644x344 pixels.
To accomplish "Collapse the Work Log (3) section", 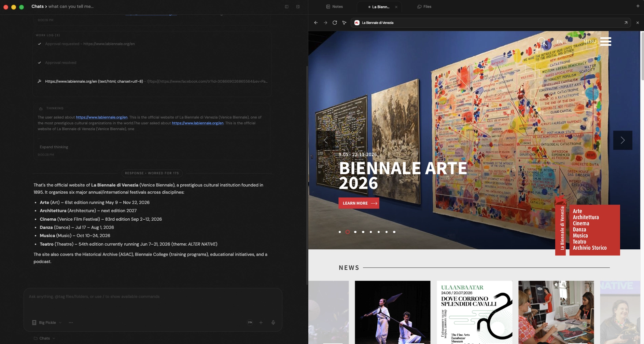I will click(x=48, y=35).
